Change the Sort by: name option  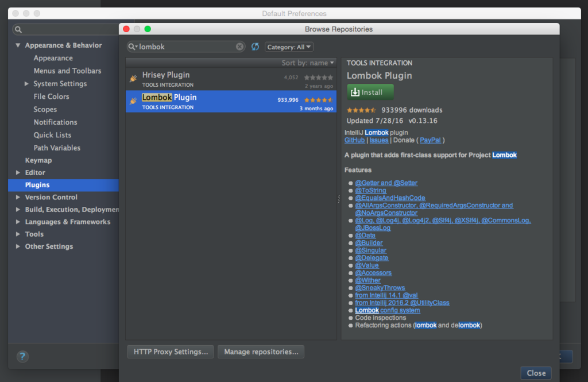[308, 63]
